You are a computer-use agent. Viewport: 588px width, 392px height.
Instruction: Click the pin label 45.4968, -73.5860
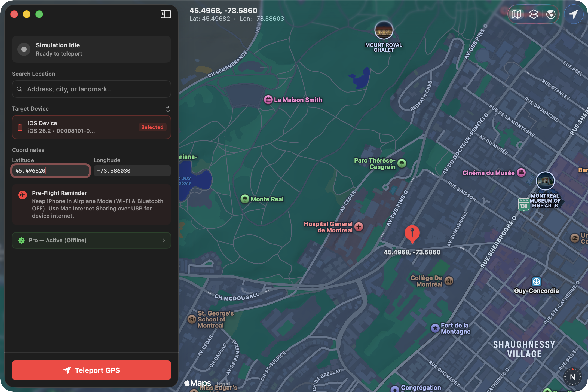412,252
